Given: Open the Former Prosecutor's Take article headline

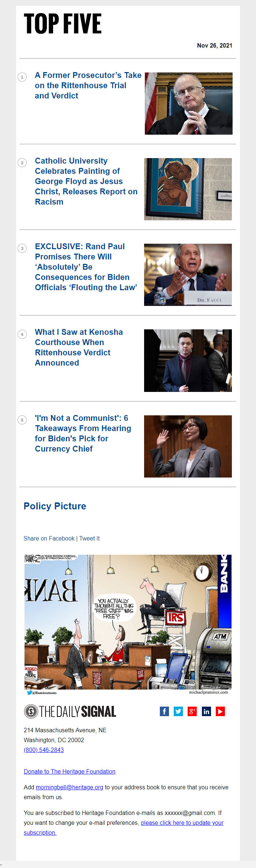Looking at the screenshot, I should coord(88,85).
